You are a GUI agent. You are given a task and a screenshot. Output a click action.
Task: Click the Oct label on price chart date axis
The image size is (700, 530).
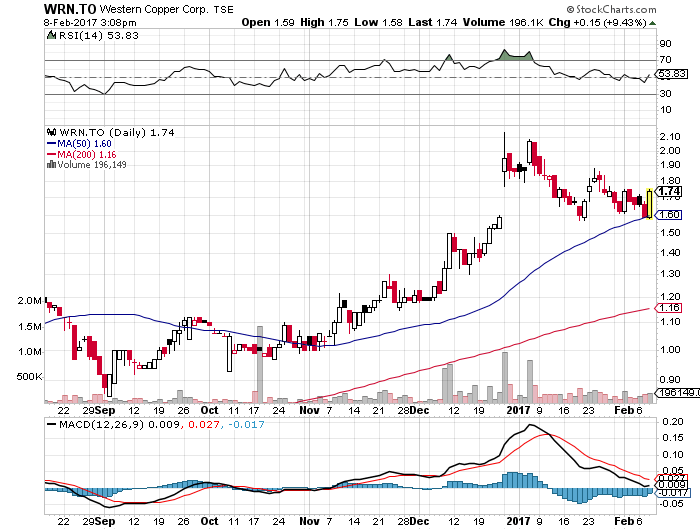pos(209,410)
